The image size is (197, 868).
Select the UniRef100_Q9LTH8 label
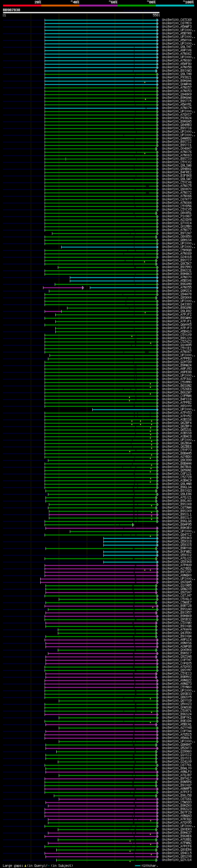(x=177, y=74)
